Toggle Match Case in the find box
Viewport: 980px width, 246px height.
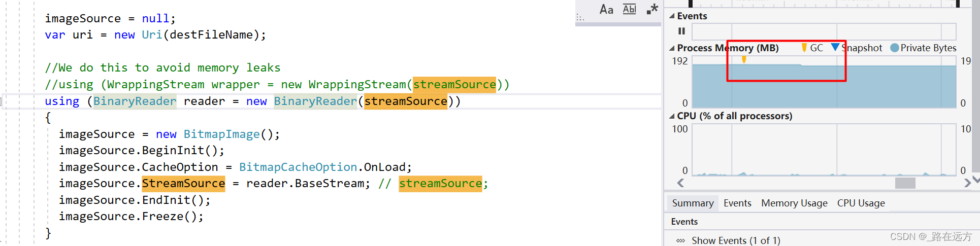click(x=606, y=10)
